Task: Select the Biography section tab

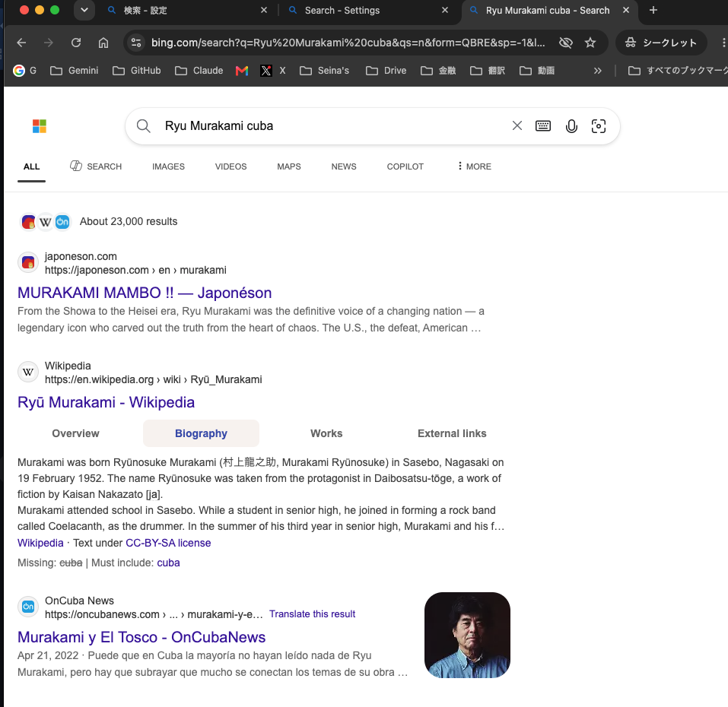Action: [201, 433]
